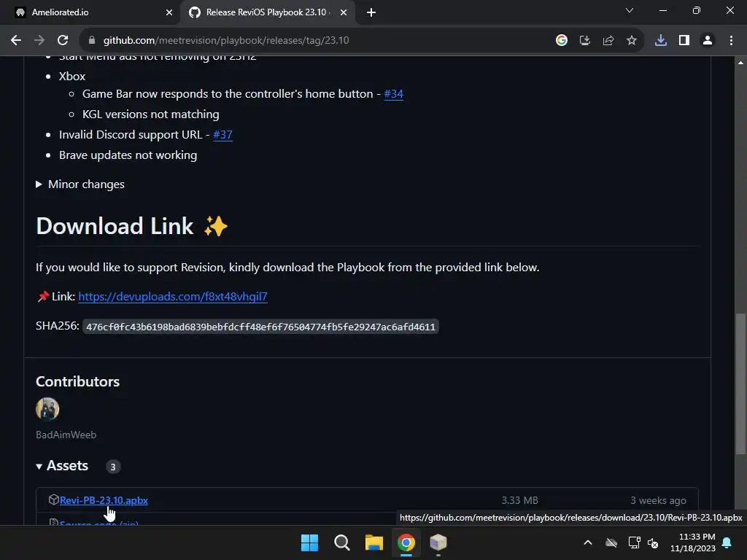Bookmark this page with the star icon
Viewport: 747px width, 560px height.
click(x=632, y=41)
